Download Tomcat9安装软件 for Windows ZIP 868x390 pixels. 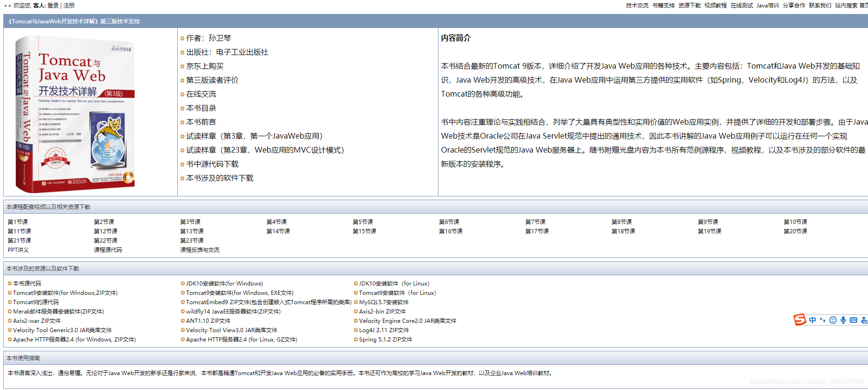65,293
